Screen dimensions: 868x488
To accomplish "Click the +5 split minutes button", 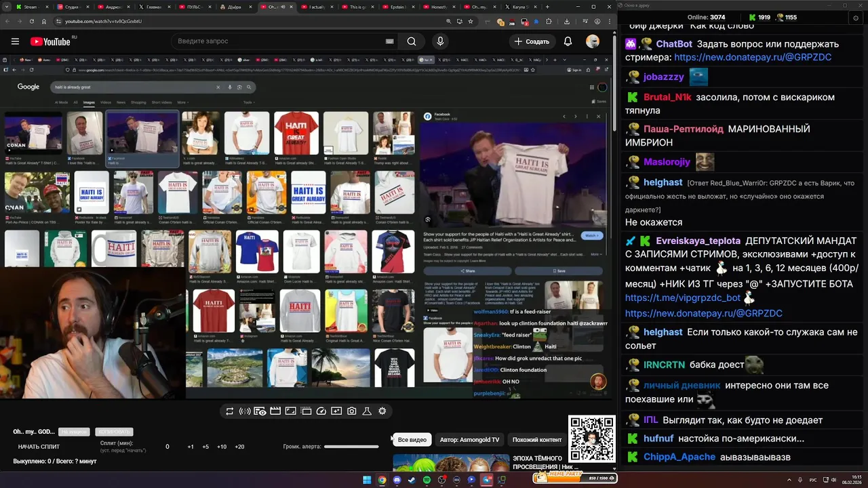I will [205, 447].
